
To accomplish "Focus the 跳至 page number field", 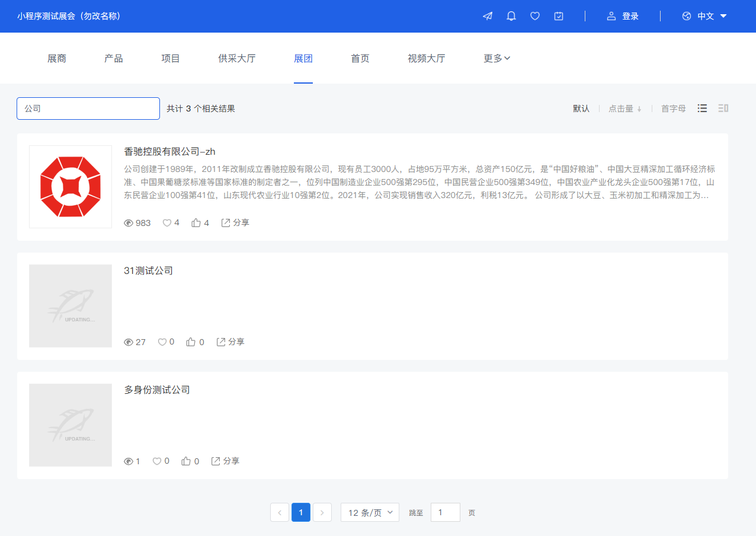I will point(446,512).
